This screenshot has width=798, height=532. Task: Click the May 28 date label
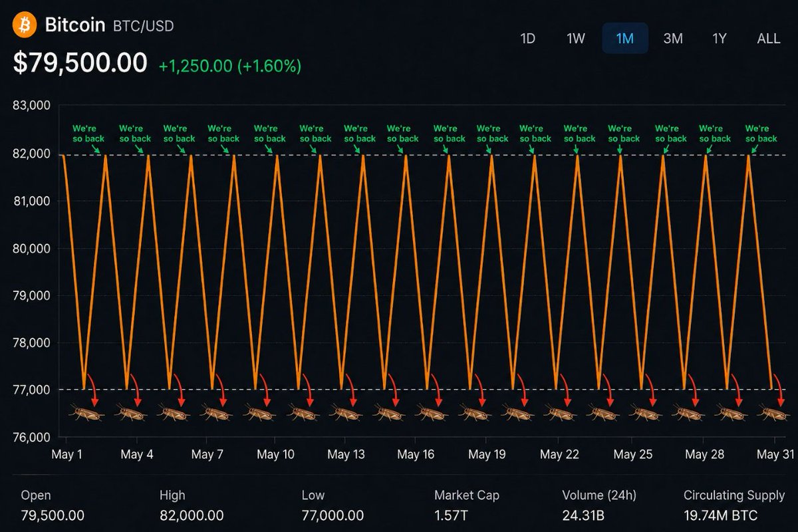point(705,455)
